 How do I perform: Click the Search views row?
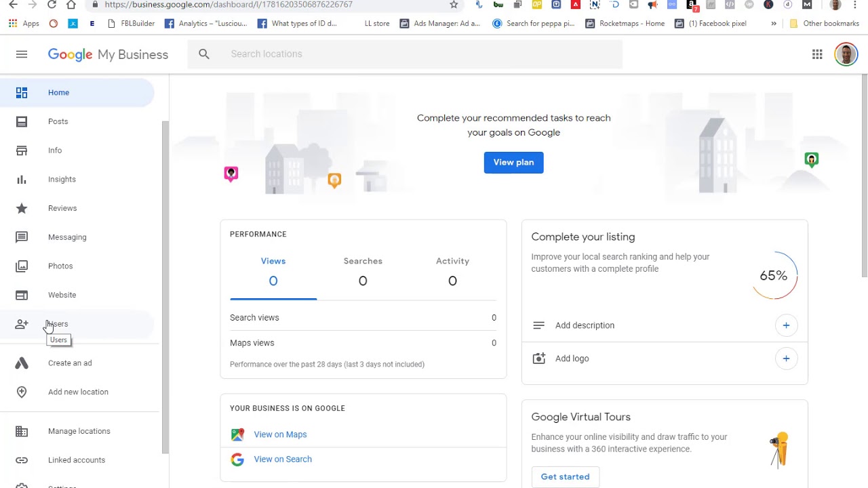pyautogui.click(x=363, y=318)
